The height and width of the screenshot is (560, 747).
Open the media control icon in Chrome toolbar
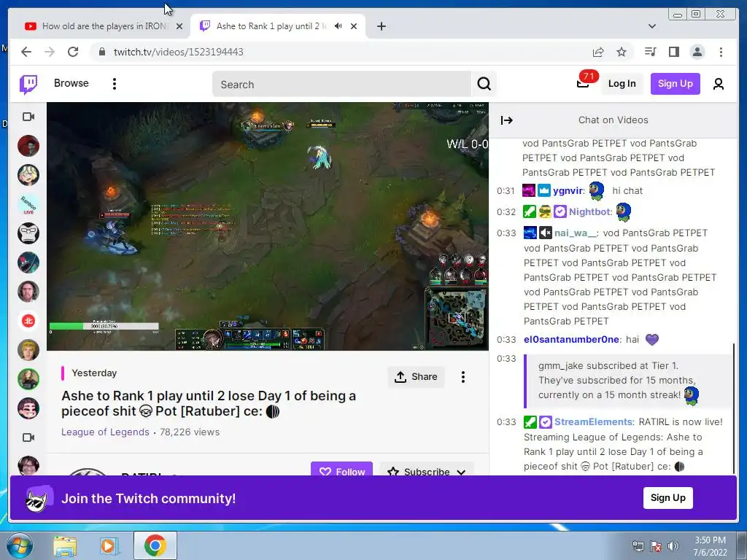(650, 52)
